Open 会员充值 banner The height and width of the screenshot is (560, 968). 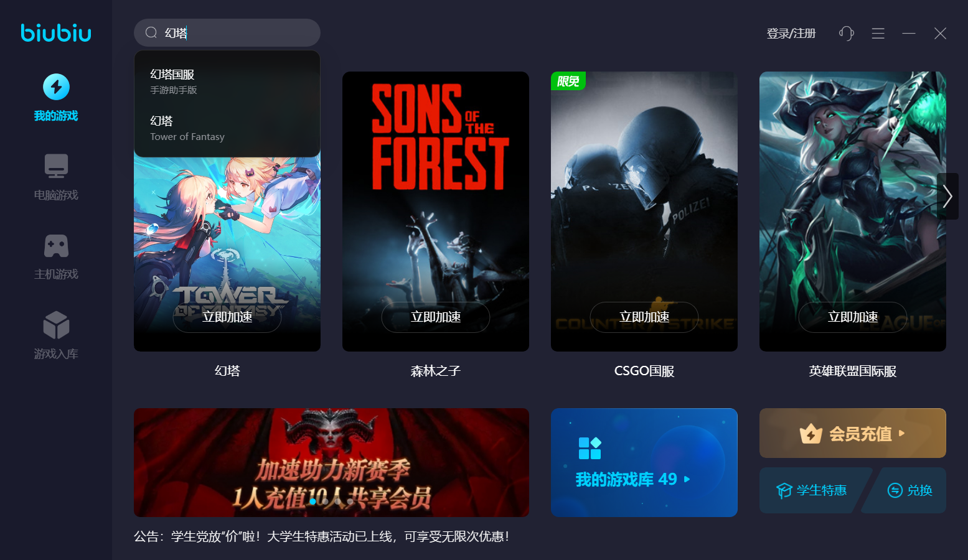click(x=853, y=433)
